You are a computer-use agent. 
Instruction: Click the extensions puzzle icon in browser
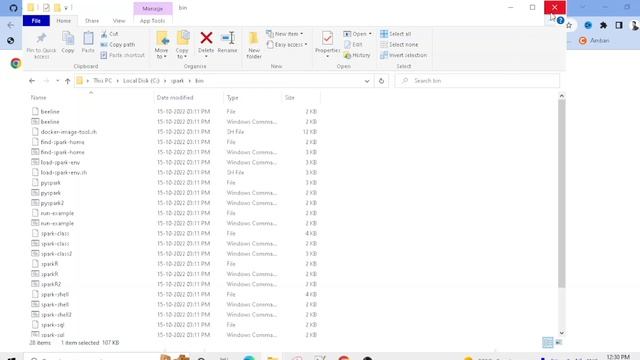tap(603, 25)
